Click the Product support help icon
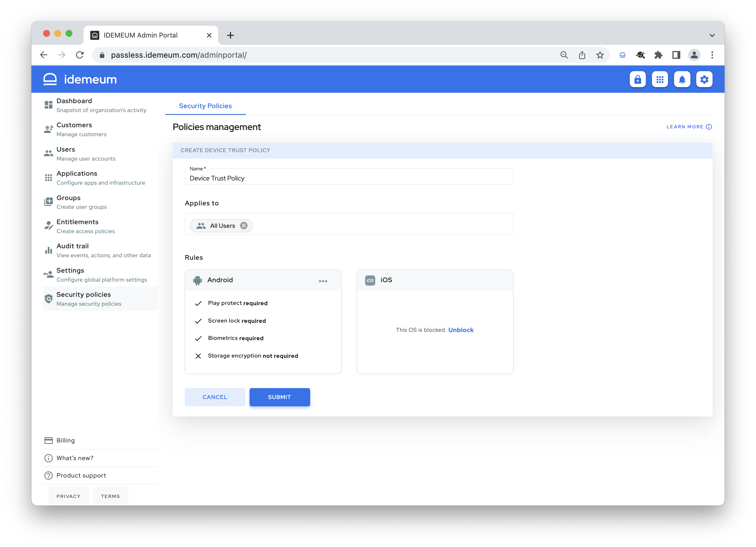756x547 pixels. pos(49,475)
